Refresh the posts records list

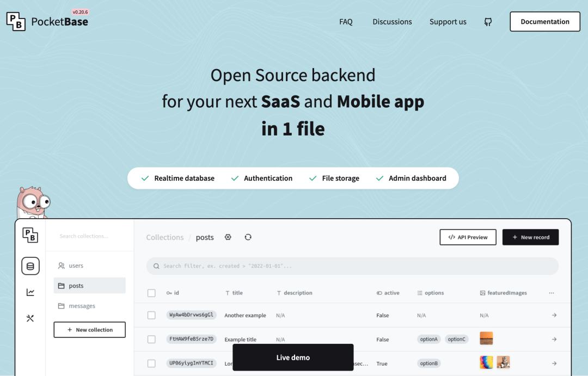click(248, 237)
